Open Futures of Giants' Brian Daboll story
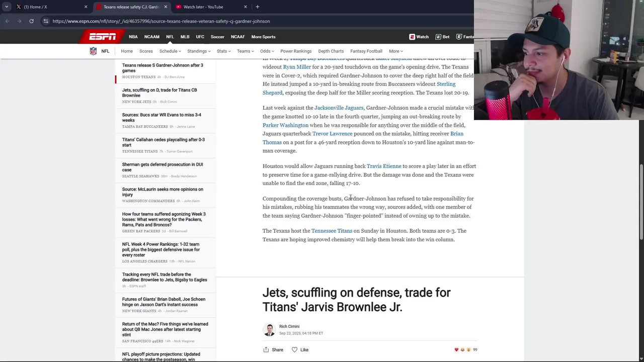The height and width of the screenshot is (362, 644). (164, 302)
